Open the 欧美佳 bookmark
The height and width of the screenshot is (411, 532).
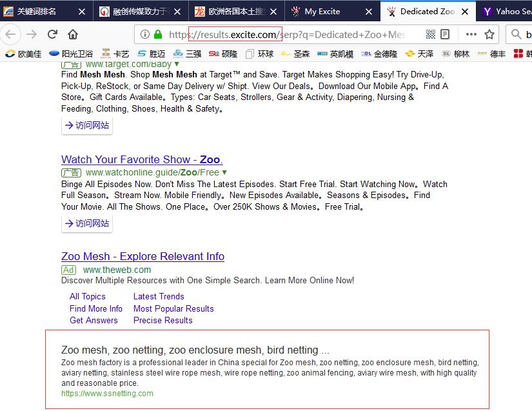23,54
